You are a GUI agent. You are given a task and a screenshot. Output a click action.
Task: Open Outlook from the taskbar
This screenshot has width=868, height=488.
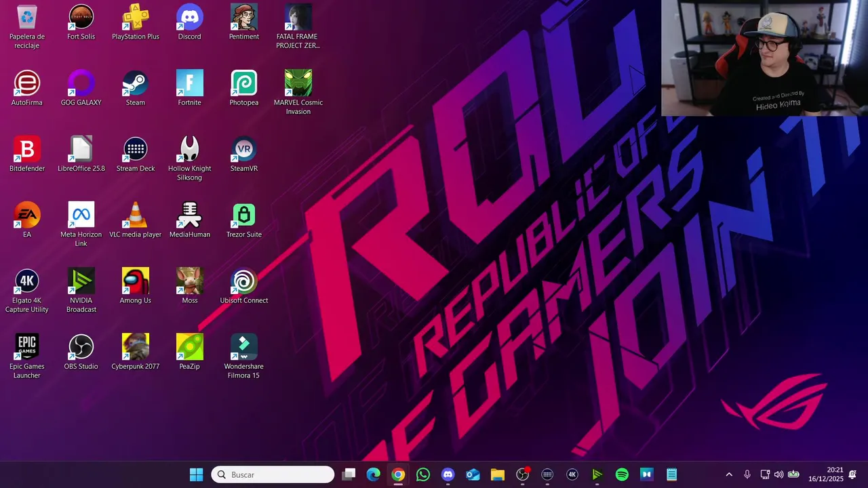point(473,474)
